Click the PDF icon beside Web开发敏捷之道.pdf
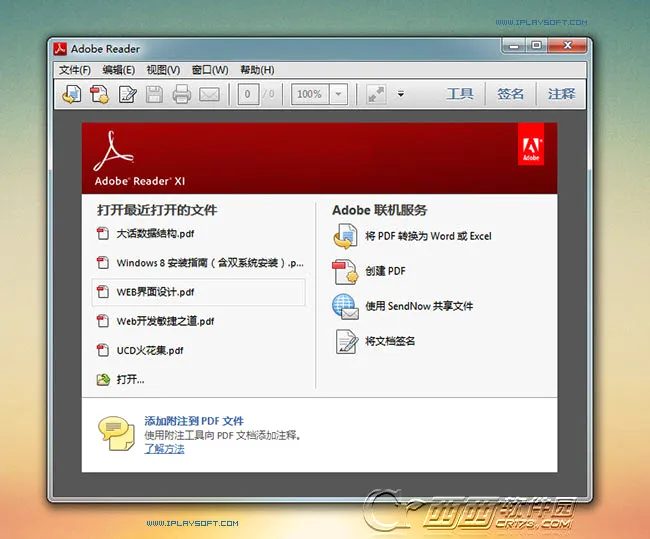This screenshot has height=539, width=650. point(102,321)
